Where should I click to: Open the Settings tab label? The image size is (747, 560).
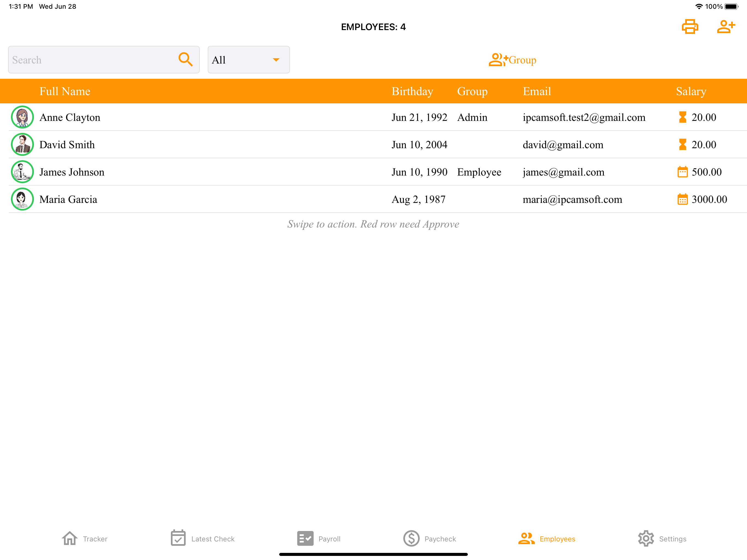[x=672, y=539]
